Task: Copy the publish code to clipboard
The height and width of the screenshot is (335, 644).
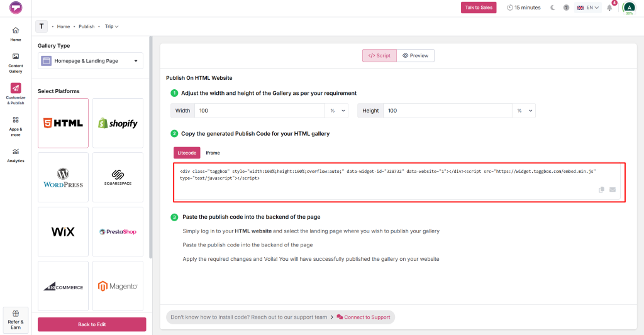Action: tap(601, 190)
